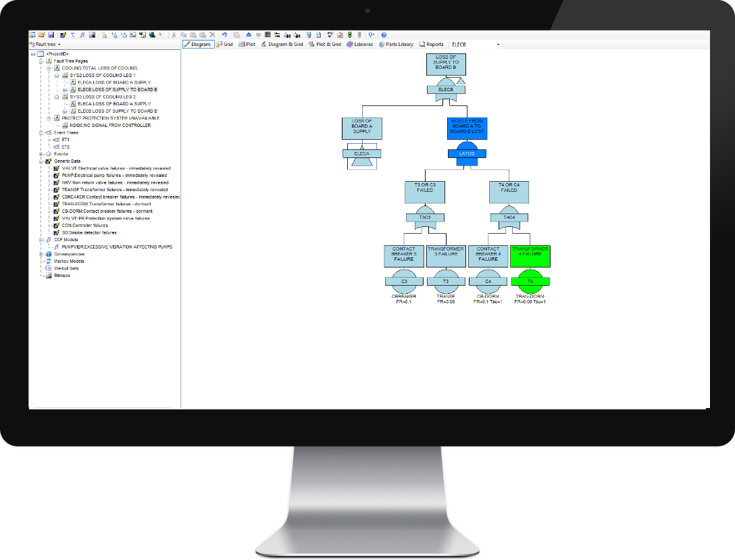Click the generic data lightning toolbar icon
Screen dimensions: 735x560
[x=64, y=34]
